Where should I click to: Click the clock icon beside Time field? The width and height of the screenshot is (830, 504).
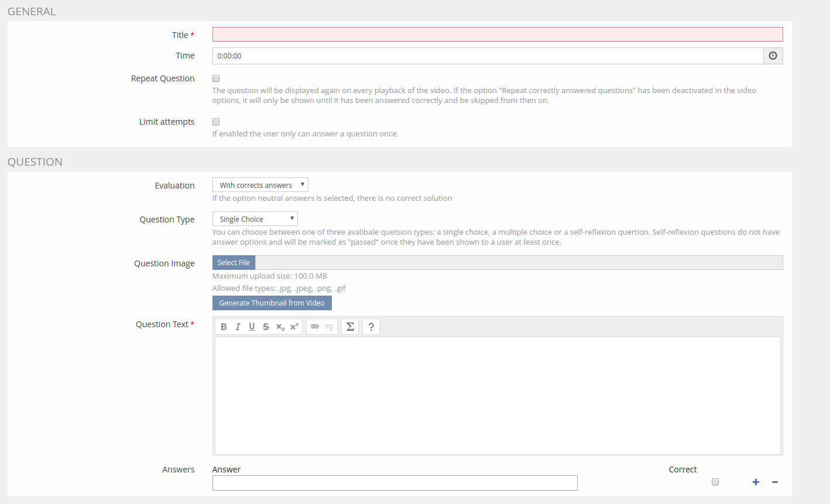tap(773, 56)
